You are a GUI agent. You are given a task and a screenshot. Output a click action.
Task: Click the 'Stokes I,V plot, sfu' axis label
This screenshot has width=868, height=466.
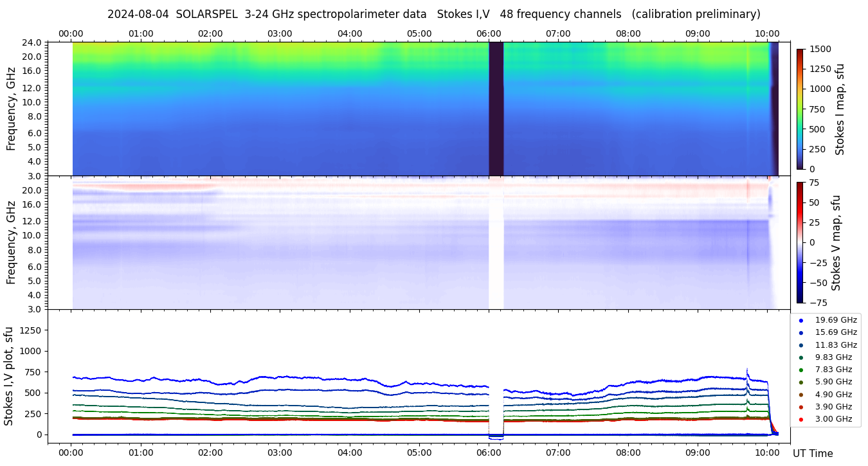click(9, 376)
